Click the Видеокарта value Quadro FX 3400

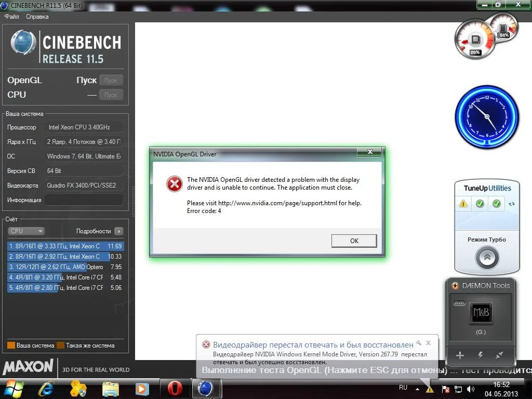coord(84,185)
